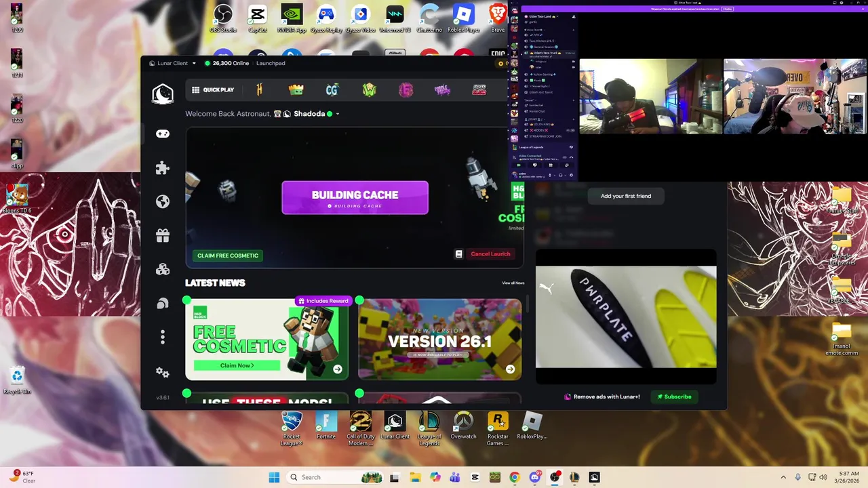The height and width of the screenshot is (488, 868).
Task: Click the PWRPLATE advertisement video
Action: [x=626, y=317]
